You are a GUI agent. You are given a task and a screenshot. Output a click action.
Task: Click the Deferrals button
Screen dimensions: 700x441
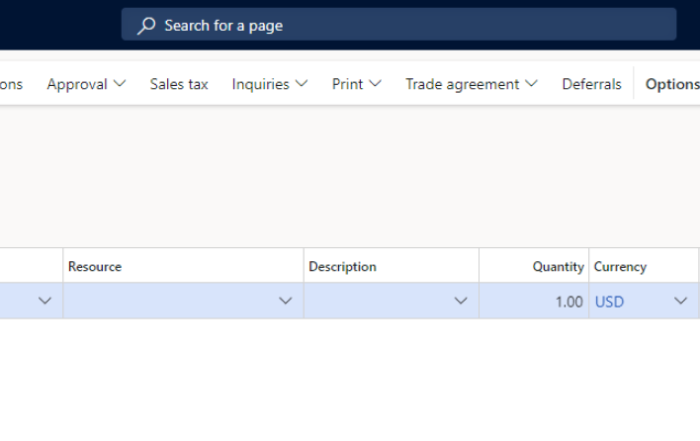592,84
